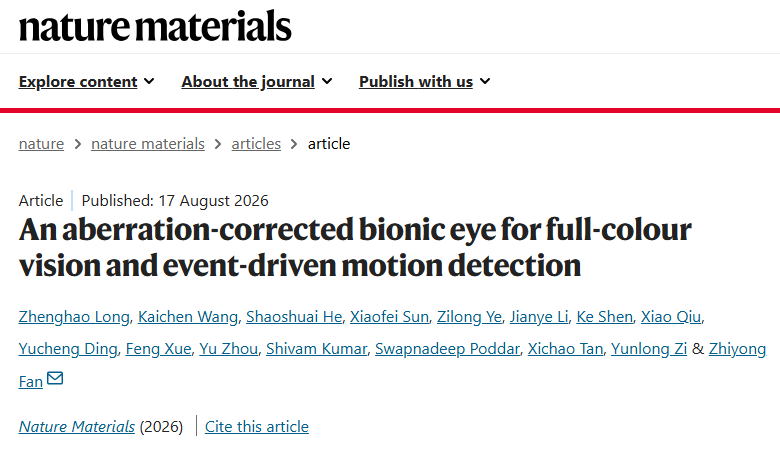Open the Nature Materials journal link

(x=77, y=427)
